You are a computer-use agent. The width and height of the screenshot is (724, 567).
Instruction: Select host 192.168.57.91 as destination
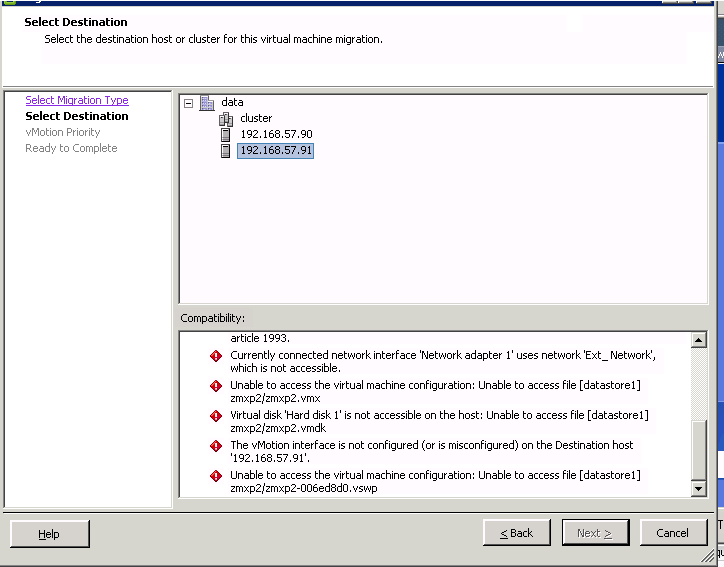pyautogui.click(x=276, y=151)
